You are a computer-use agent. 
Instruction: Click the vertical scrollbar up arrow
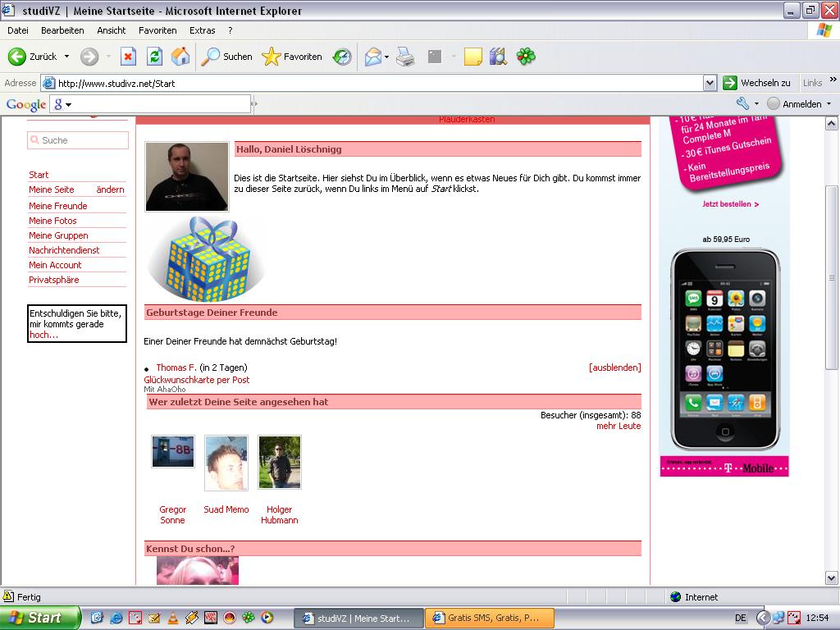832,124
